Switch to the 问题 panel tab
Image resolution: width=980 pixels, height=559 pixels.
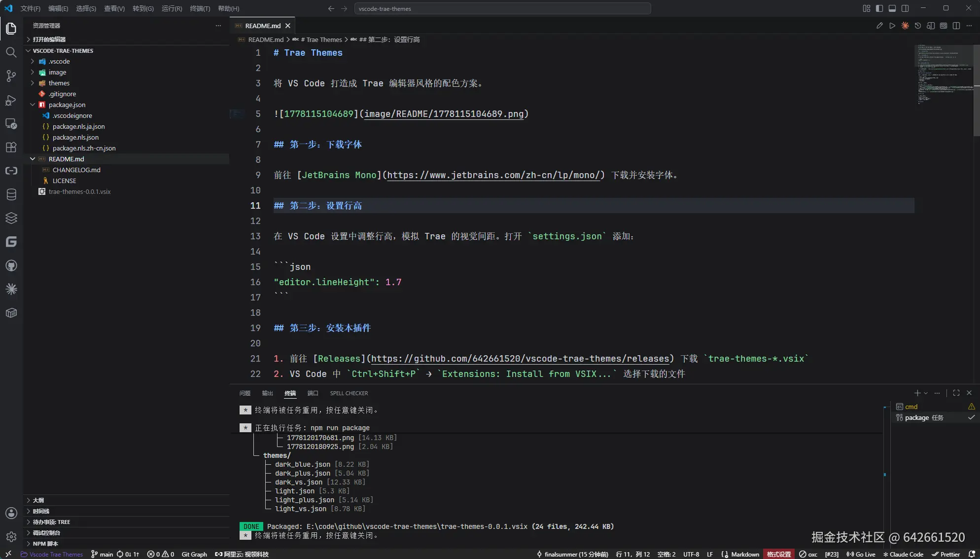pos(245,393)
